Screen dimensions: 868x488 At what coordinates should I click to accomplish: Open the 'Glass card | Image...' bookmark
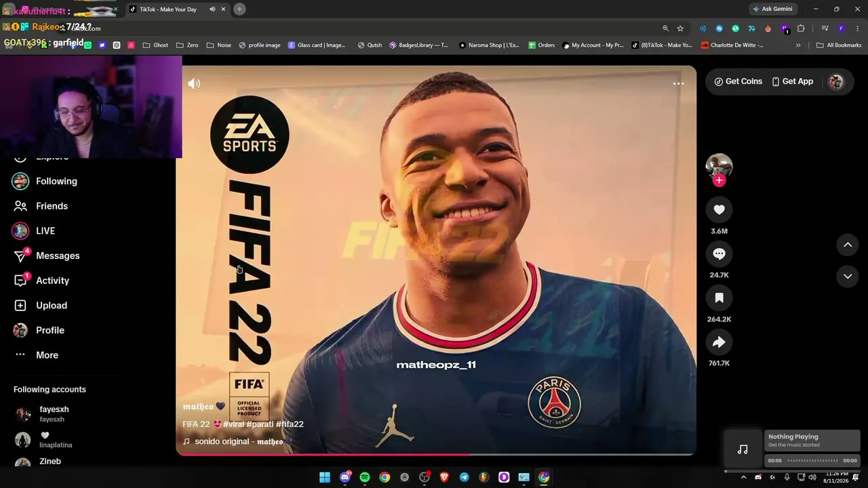[317, 45]
